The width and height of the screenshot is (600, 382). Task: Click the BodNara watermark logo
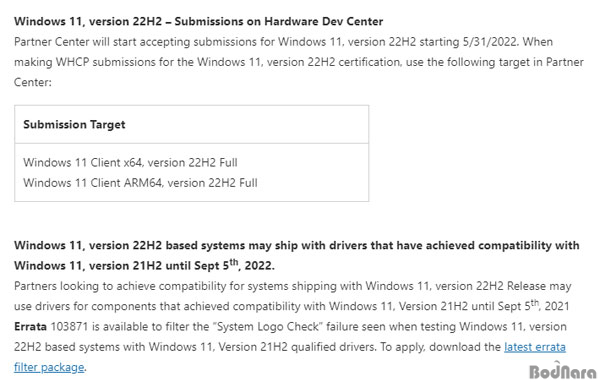click(562, 370)
